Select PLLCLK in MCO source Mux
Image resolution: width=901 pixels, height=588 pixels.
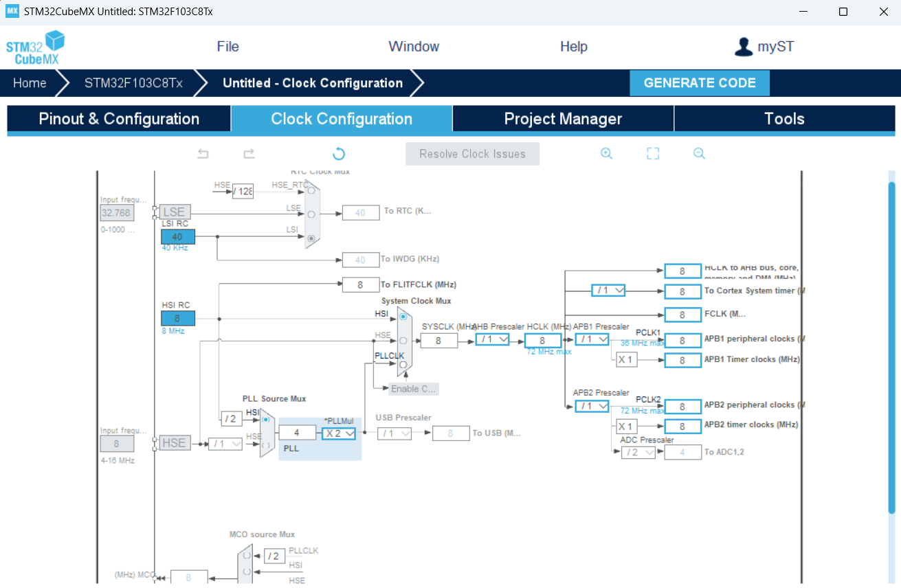point(247,555)
